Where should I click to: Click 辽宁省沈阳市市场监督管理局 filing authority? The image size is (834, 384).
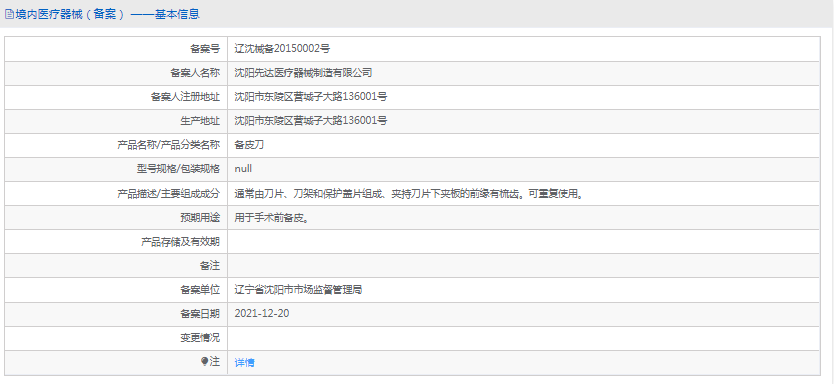click(298, 290)
